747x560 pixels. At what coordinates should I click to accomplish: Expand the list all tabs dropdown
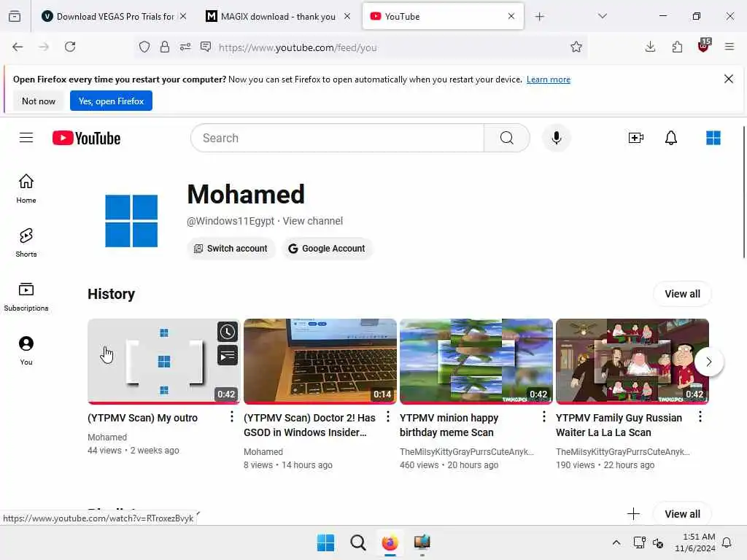click(602, 16)
